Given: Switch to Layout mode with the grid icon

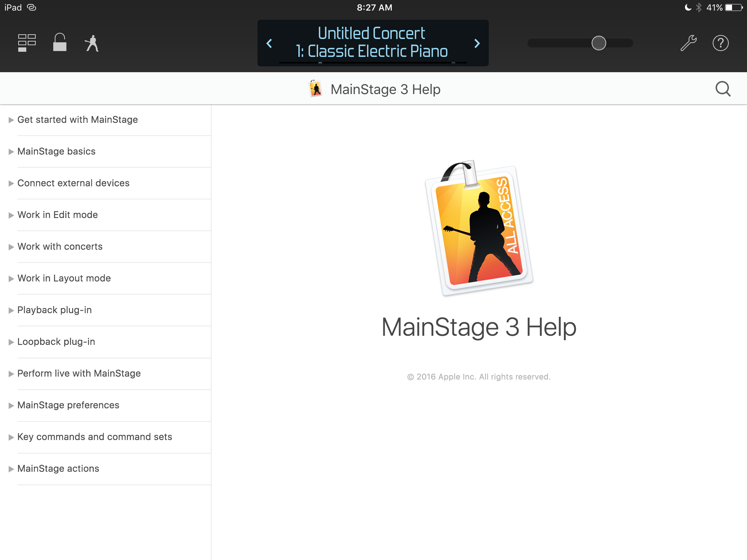Looking at the screenshot, I should click(26, 43).
